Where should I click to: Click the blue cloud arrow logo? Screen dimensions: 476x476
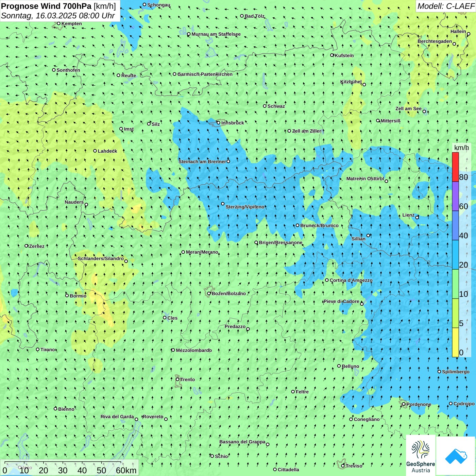[456, 456]
